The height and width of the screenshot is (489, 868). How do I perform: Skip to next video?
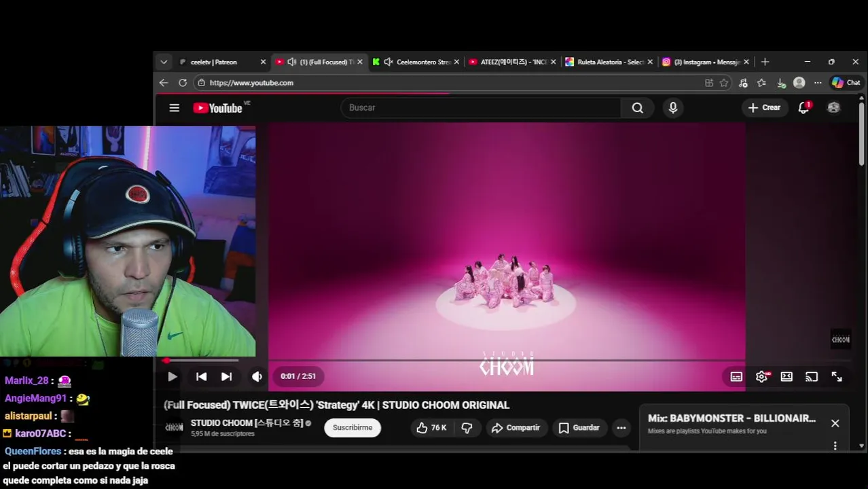coord(226,376)
